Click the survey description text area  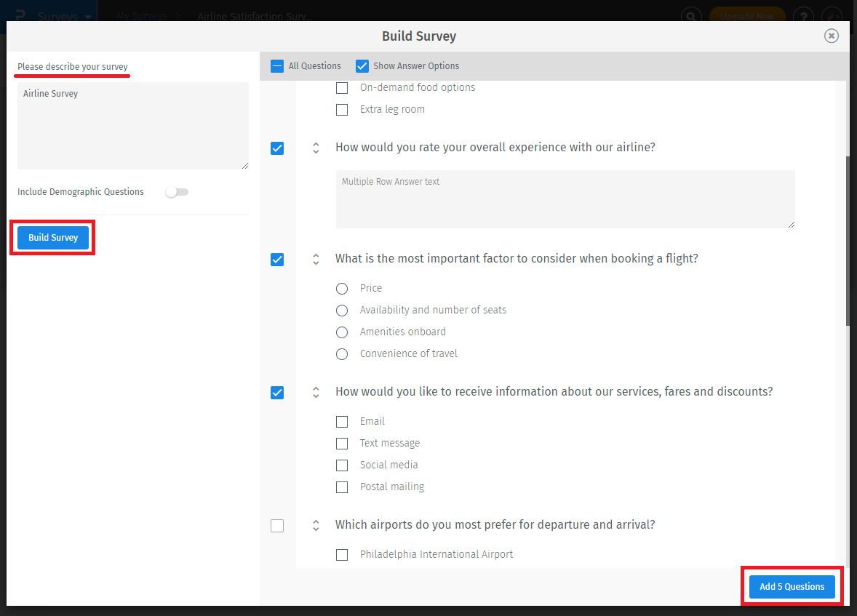pos(132,126)
